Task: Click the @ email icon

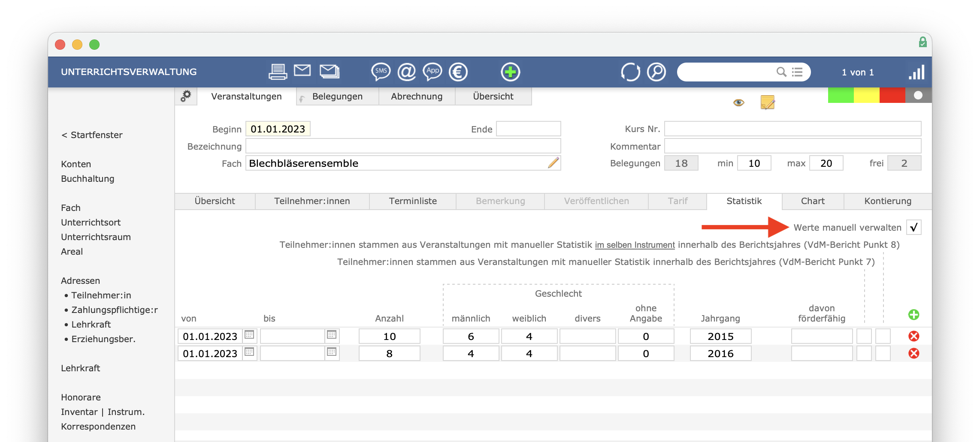Action: (x=406, y=72)
